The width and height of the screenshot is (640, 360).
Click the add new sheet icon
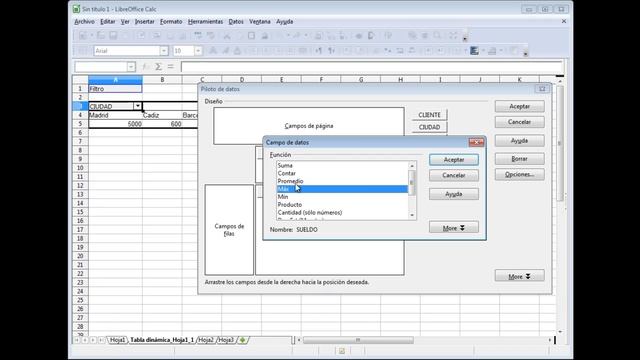242,340
